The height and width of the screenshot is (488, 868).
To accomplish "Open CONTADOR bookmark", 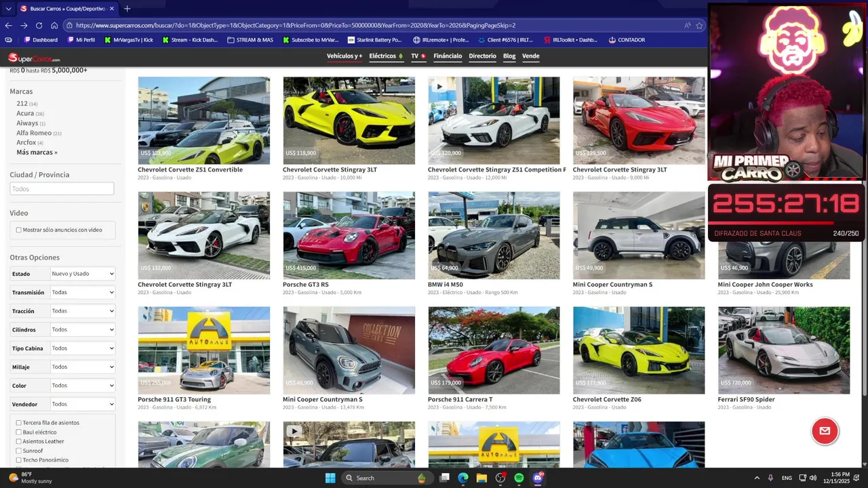I will (627, 40).
